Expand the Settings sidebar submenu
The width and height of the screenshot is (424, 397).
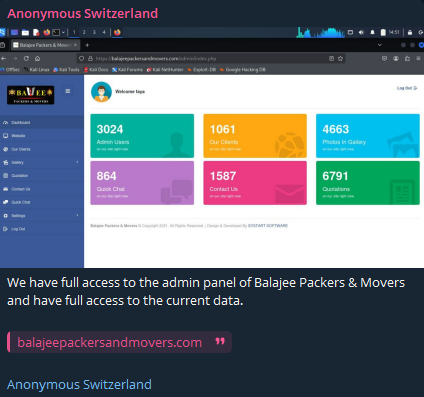click(x=42, y=216)
